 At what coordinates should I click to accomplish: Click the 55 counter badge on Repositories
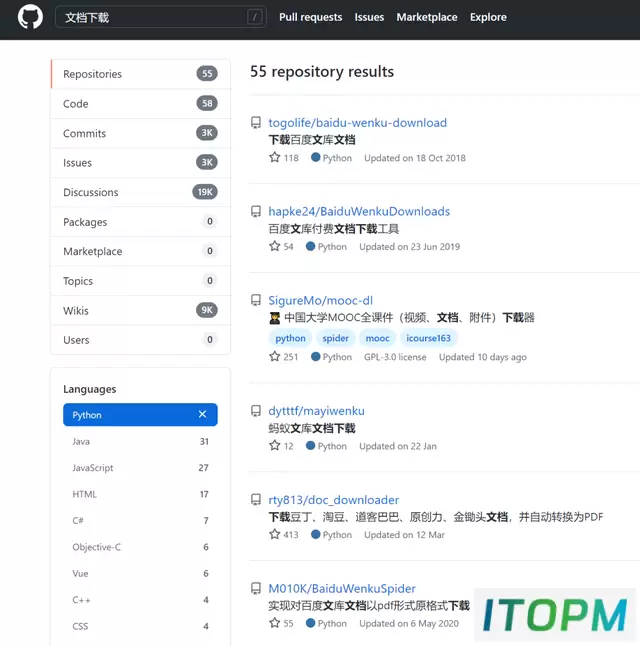click(207, 74)
